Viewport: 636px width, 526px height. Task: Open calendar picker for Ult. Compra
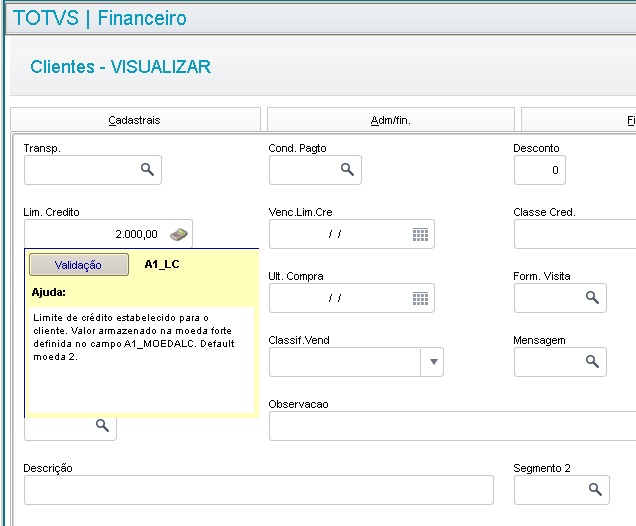click(420, 298)
